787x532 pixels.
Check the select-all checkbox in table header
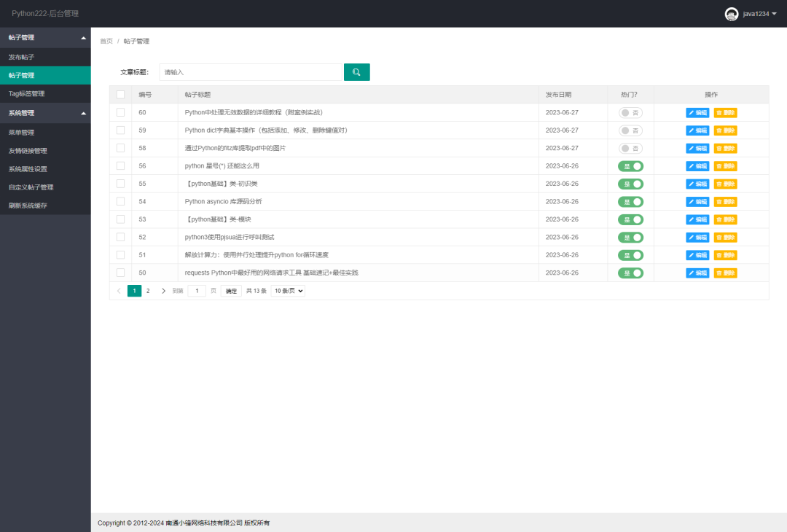pyautogui.click(x=120, y=95)
